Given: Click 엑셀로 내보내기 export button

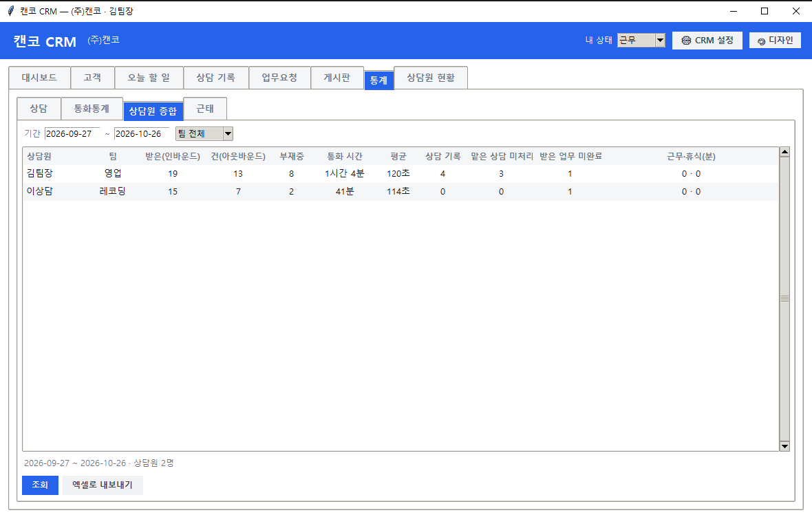Looking at the screenshot, I should tap(103, 485).
